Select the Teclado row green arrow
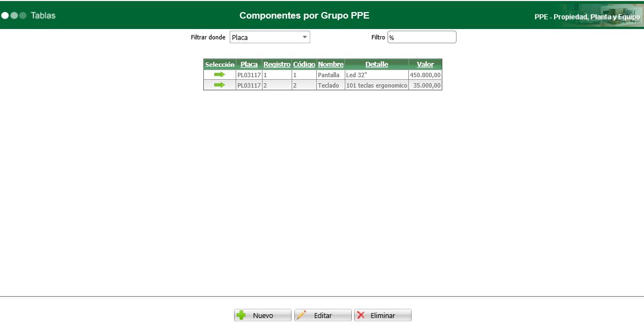 click(220, 85)
